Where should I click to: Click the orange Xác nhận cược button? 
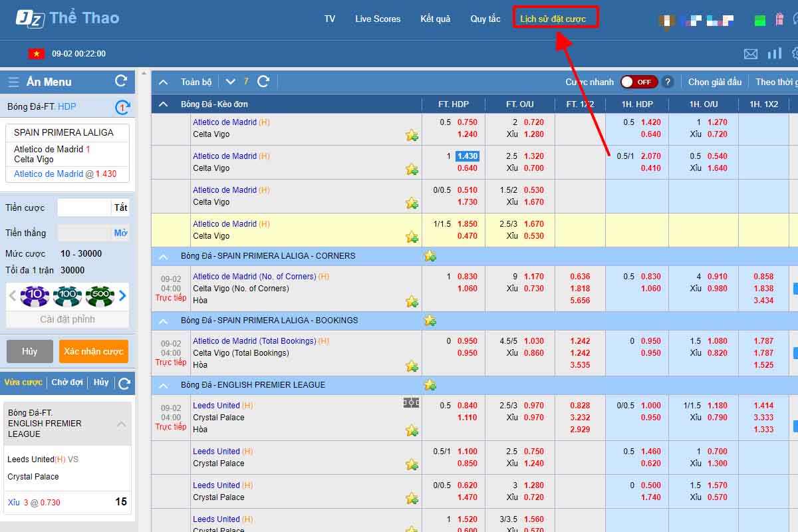[94, 351]
